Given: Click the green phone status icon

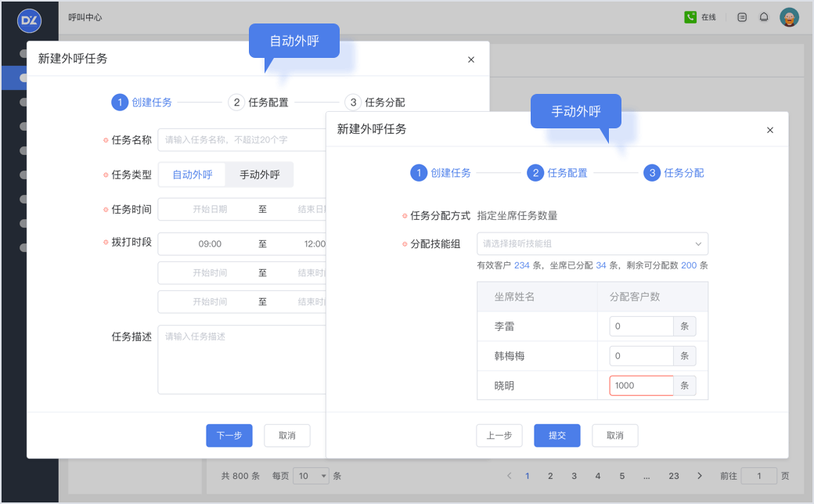Looking at the screenshot, I should pyautogui.click(x=690, y=17).
